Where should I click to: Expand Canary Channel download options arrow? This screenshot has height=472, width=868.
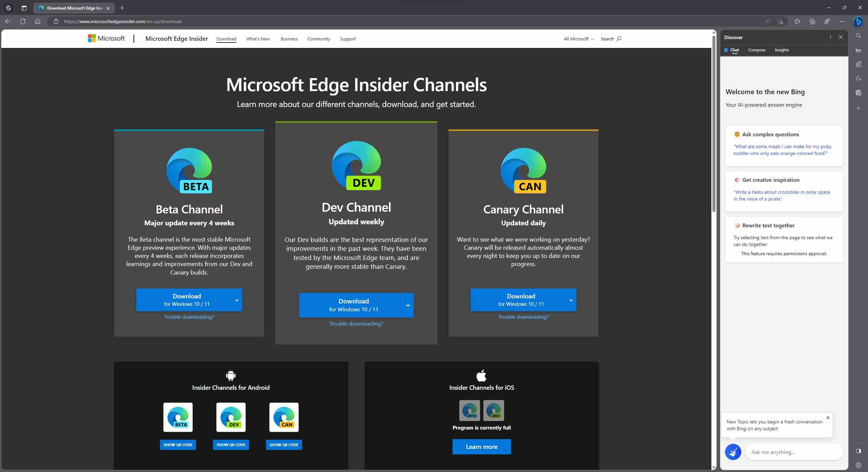(x=571, y=300)
